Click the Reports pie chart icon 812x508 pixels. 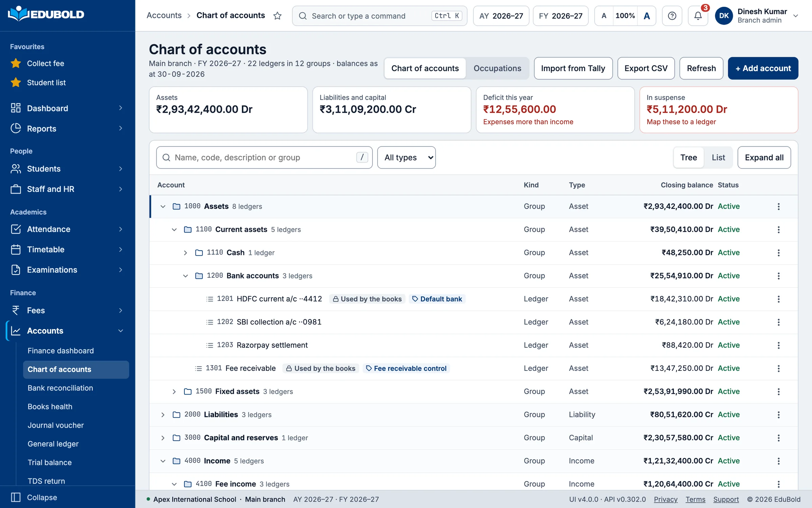point(16,128)
